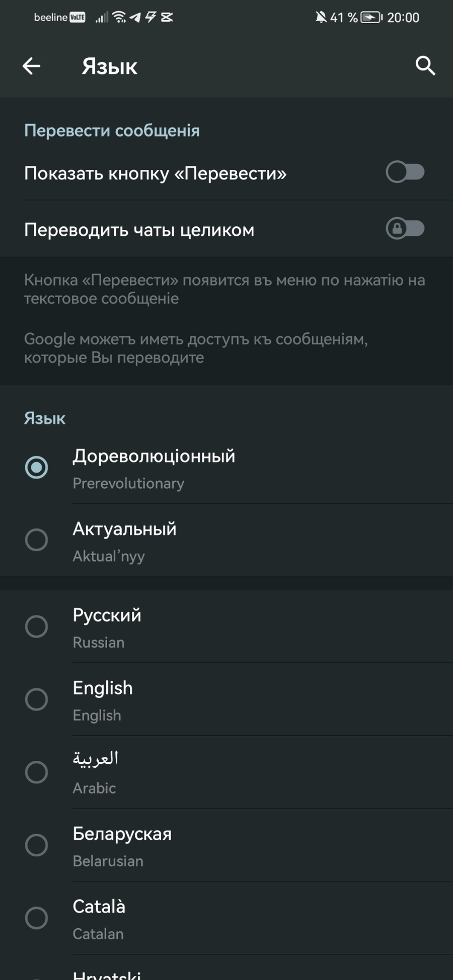Toggle locked «Переводить чаты целиком» switch

(x=405, y=229)
